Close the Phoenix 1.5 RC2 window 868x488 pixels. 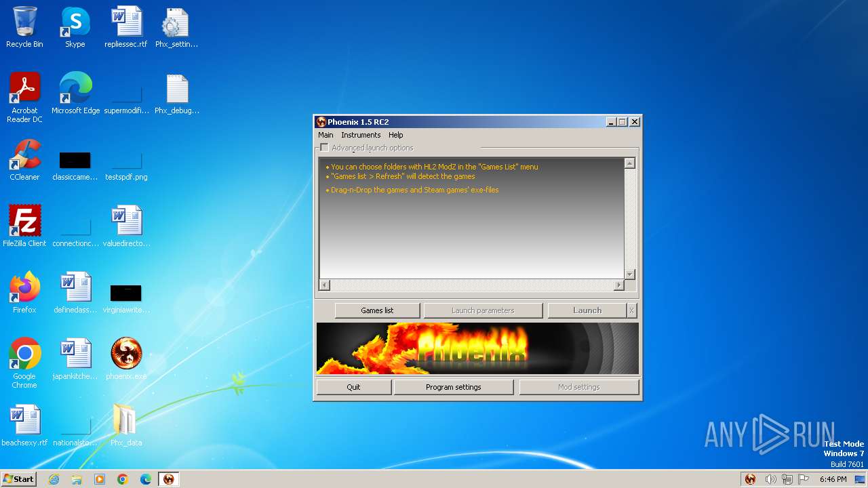[635, 122]
